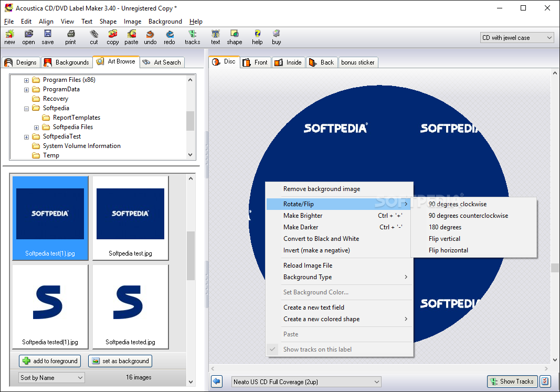Select the ReportTemplates folder
Image resolution: width=560 pixels, height=392 pixels.
77,118
